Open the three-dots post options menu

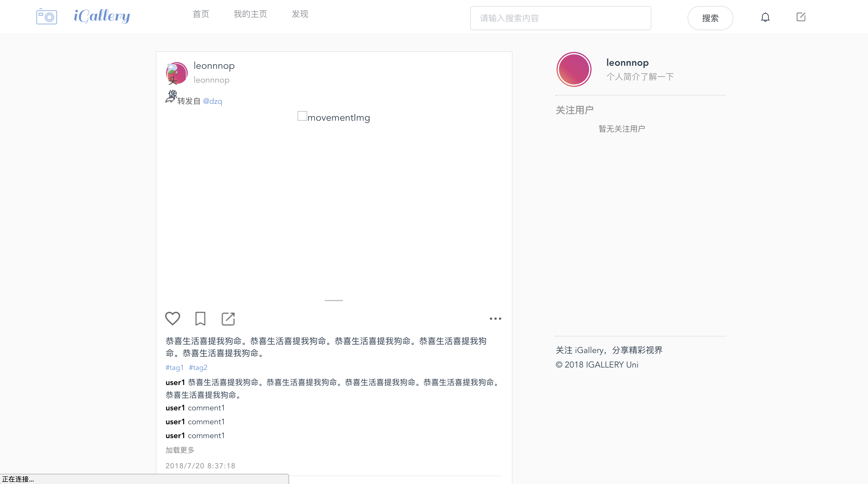pos(495,318)
